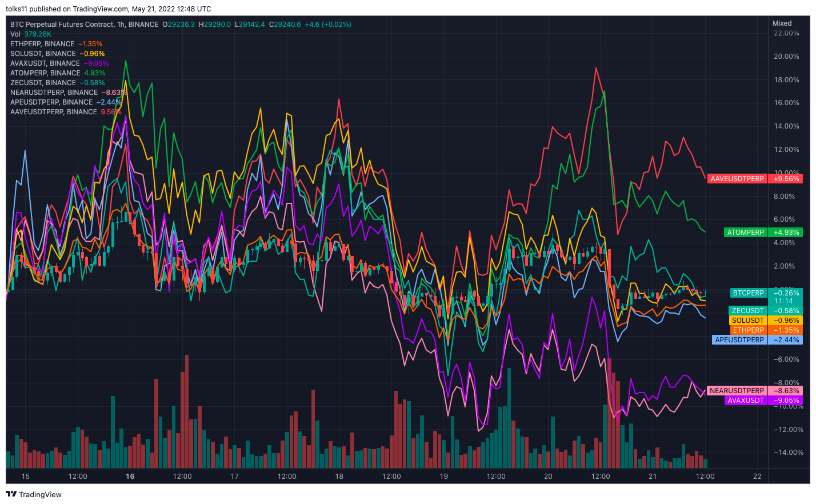This screenshot has width=816, height=504.
Task: Click the +9.56% AAVE value tag
Action: (x=786, y=179)
